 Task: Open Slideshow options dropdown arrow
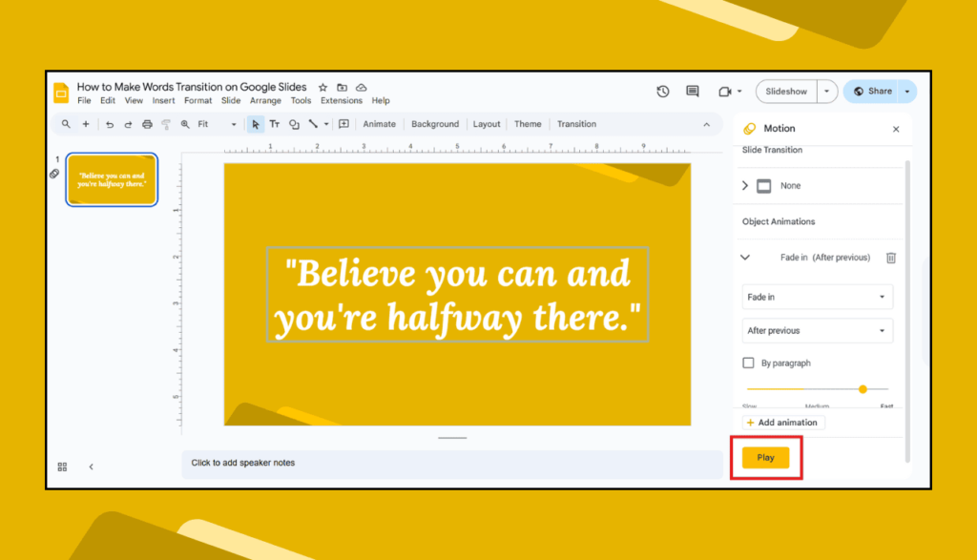tap(826, 92)
